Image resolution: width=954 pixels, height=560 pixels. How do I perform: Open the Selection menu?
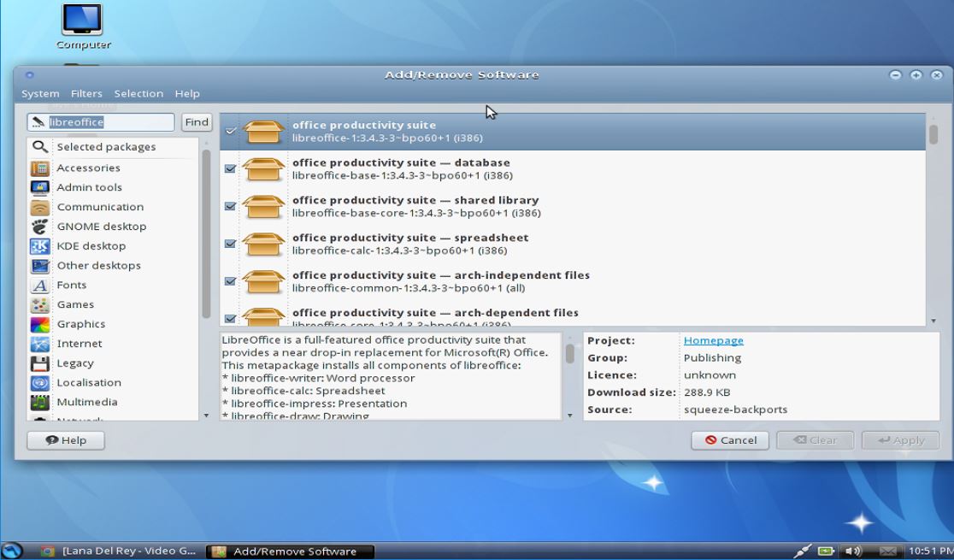pos(138,94)
